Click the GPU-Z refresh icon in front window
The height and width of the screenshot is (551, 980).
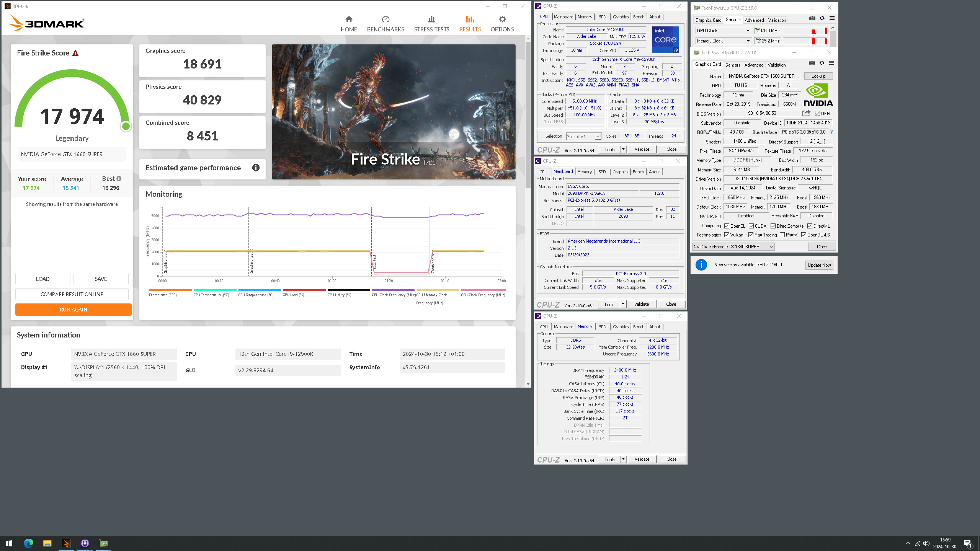coord(822,63)
